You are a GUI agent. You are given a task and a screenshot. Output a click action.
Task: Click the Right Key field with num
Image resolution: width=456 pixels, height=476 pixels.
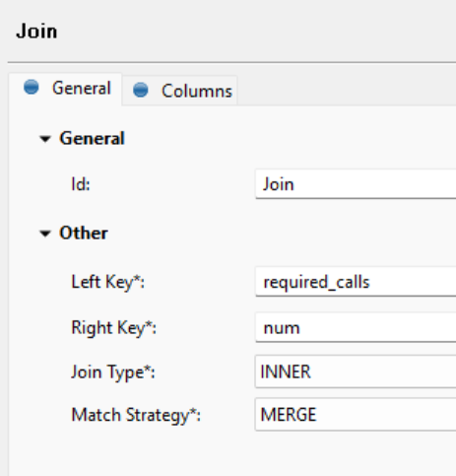tap(356, 327)
